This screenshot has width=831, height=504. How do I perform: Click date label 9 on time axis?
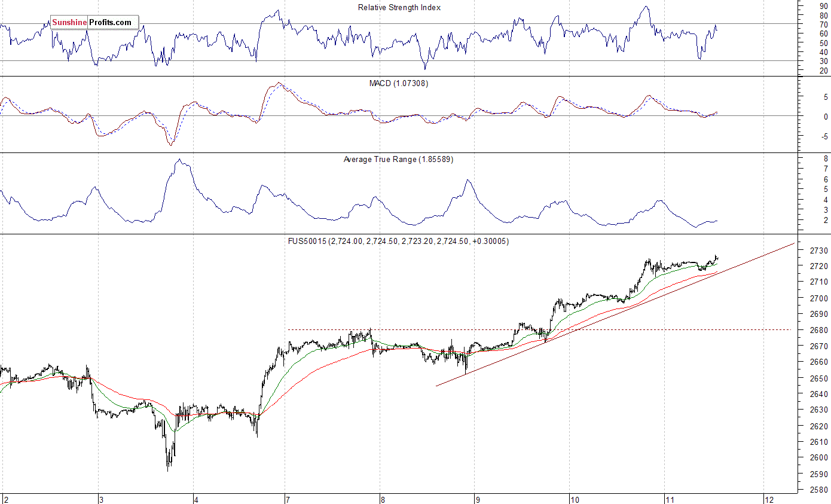(x=476, y=499)
